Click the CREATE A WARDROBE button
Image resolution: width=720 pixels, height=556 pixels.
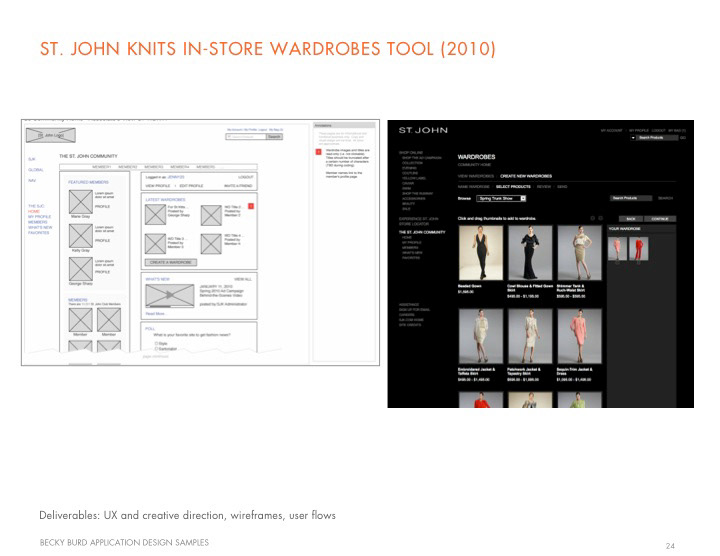tap(171, 262)
